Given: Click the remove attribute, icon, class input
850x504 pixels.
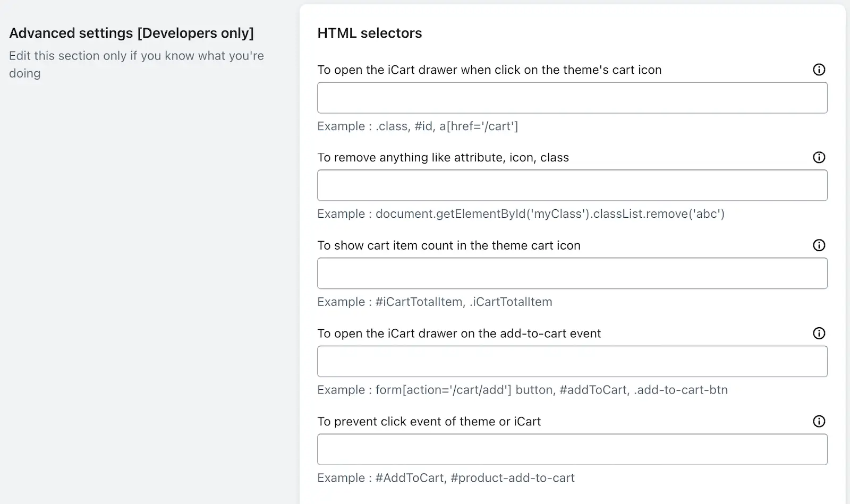Looking at the screenshot, I should 572,185.
